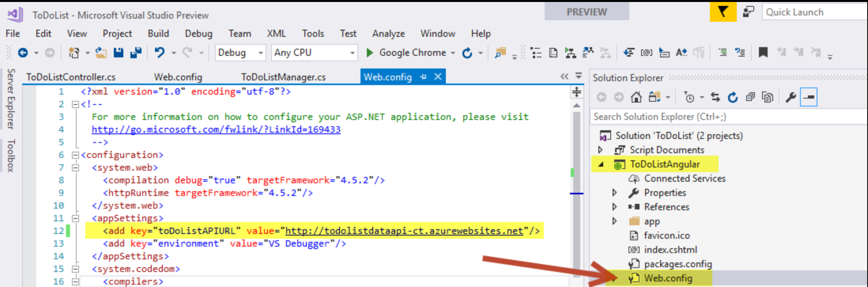The height and width of the screenshot is (287, 868).
Task: Click the Comment selected lines icon
Action: tap(723, 52)
